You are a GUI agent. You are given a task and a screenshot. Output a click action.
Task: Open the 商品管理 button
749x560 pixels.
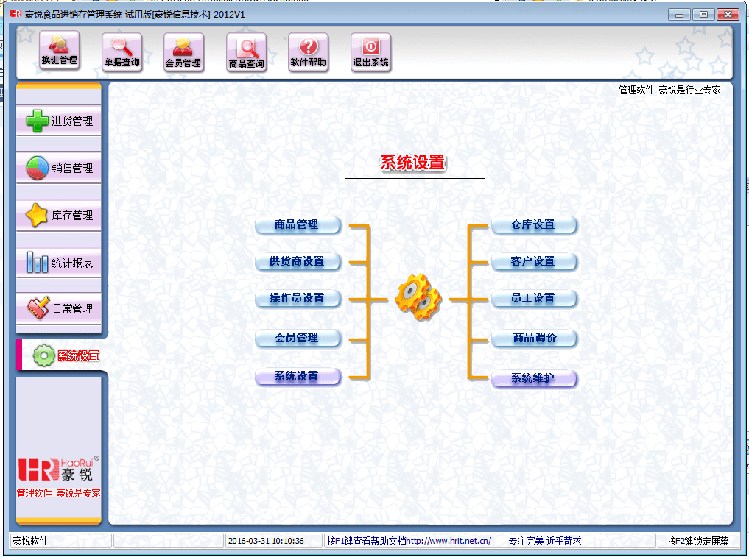point(297,225)
